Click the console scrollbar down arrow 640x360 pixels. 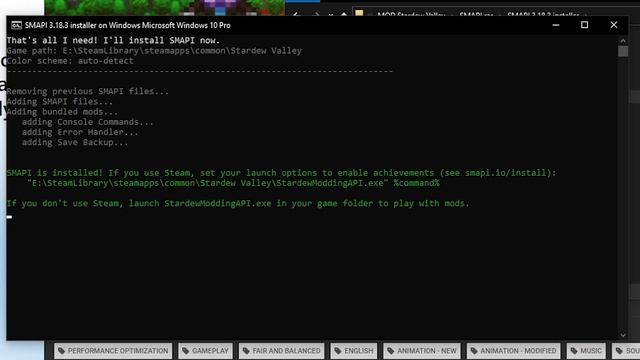coord(623,336)
